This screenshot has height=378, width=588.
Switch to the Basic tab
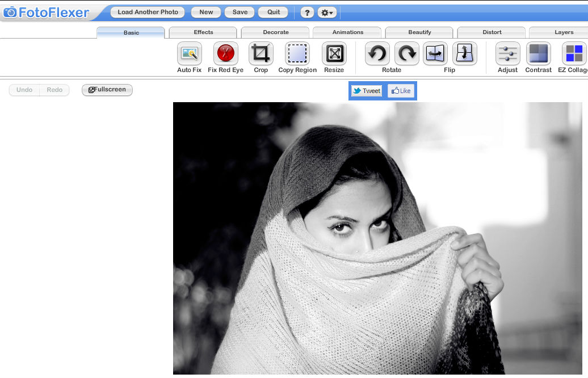pyautogui.click(x=131, y=32)
